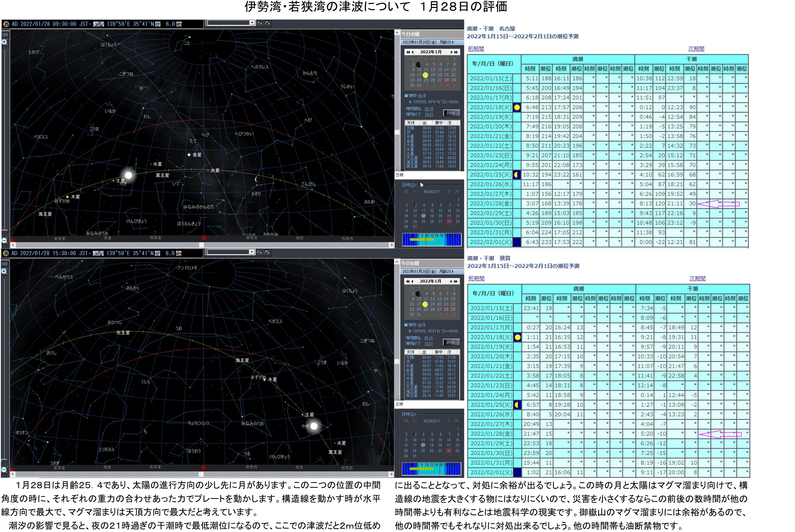Screen dimensions: 795x532
Task: Click the 太陽 row in the 09:30 chart's rise/set table
Action: pos(432,128)
